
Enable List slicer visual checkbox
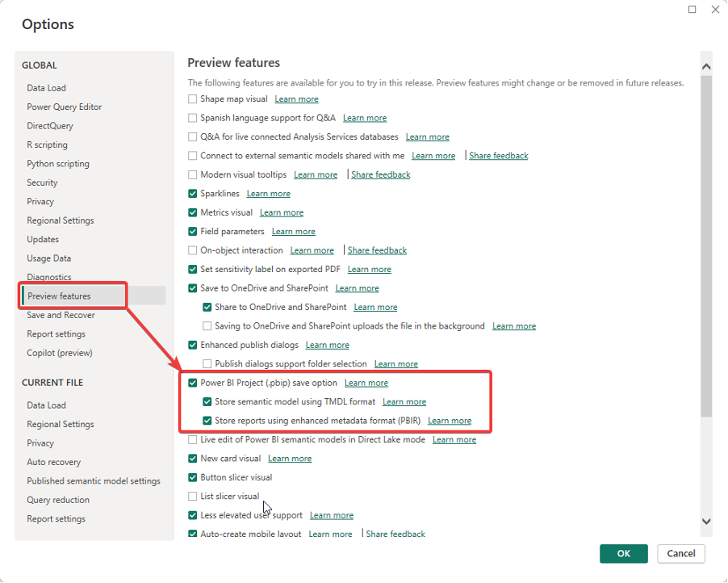(x=192, y=497)
